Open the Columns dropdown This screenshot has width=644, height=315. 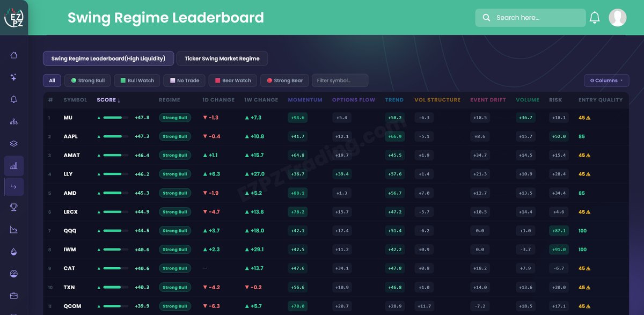[x=606, y=80]
